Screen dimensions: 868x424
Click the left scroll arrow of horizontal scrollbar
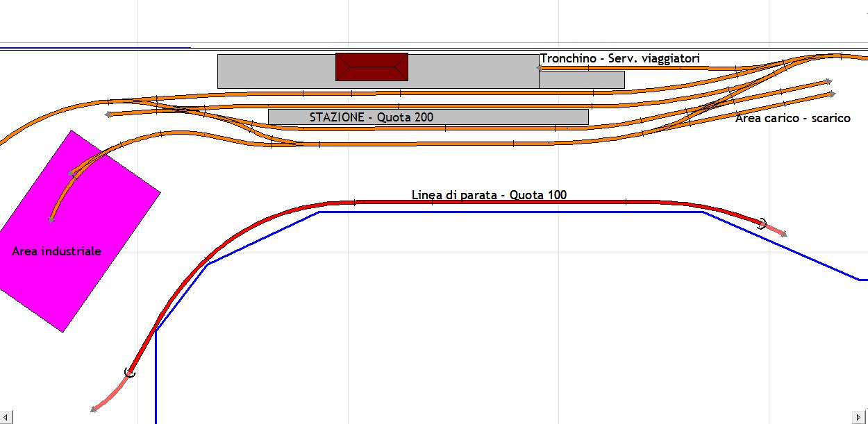pyautogui.click(x=5, y=417)
